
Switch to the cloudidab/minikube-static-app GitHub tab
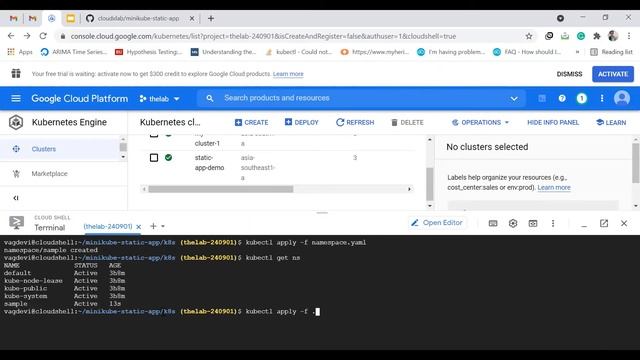tap(140, 18)
